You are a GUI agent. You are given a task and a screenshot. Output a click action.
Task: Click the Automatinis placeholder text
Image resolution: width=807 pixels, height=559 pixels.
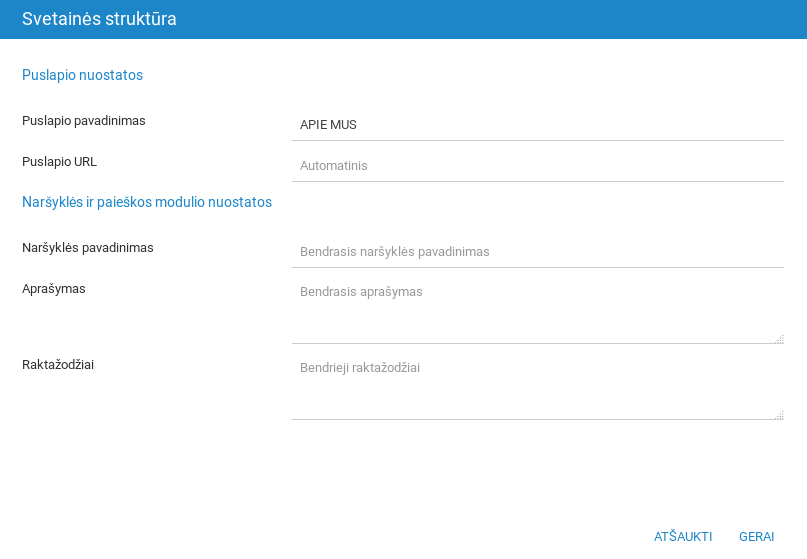coord(334,166)
